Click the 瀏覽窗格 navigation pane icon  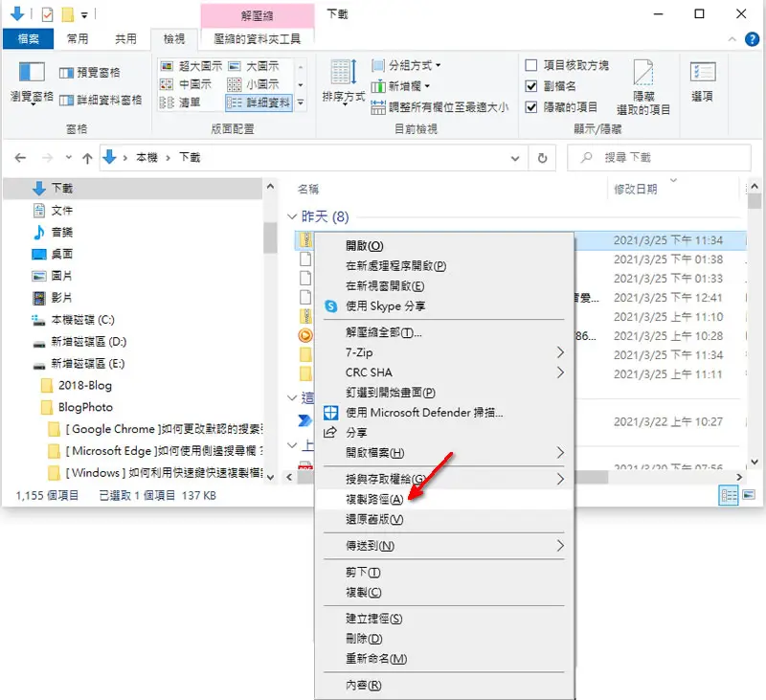click(x=32, y=74)
